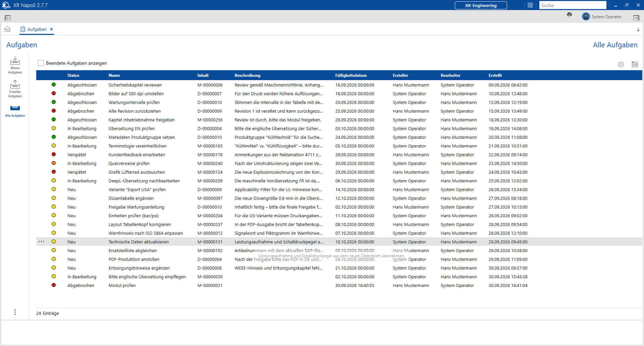Click the red status dot for Alte Revision zurückziehen
Screen dimensions: 644x346
click(54, 111)
